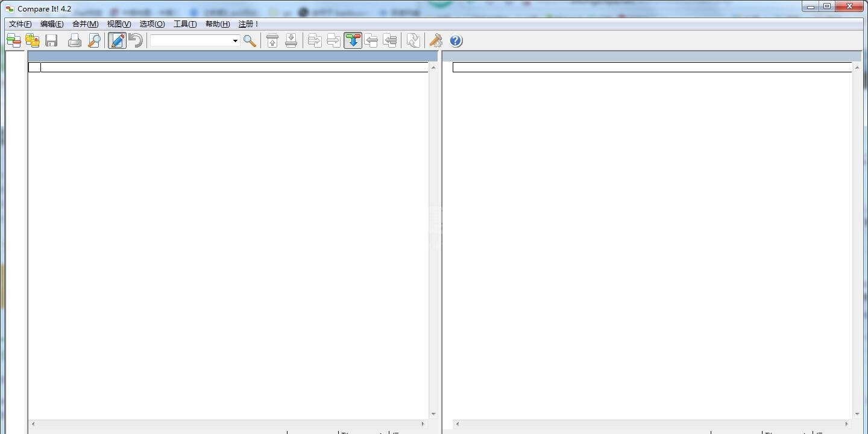This screenshot has height=434, width=868.
Task: Toggle the red-green down arrow merge icon
Action: (353, 40)
